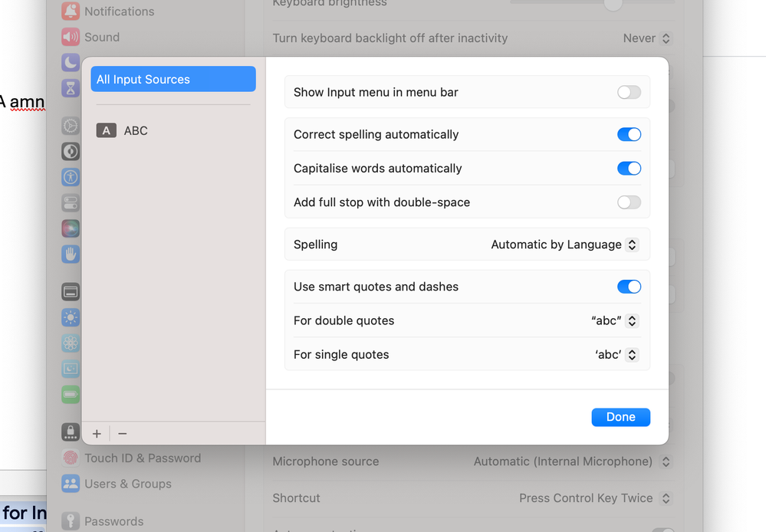Image resolution: width=766 pixels, height=532 pixels.
Task: Select All Input Sources in the list
Action: [x=173, y=79]
